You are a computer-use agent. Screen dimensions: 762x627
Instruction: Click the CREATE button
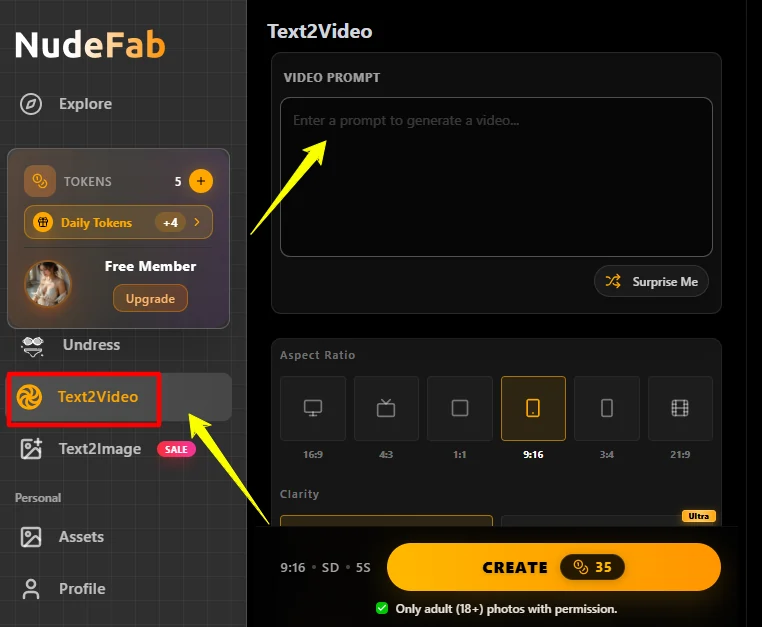pos(554,567)
